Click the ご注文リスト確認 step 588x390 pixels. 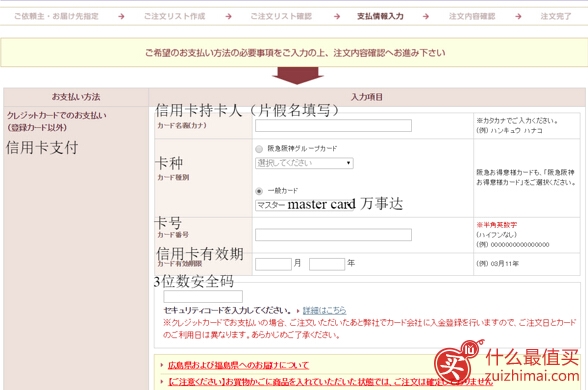point(281,16)
